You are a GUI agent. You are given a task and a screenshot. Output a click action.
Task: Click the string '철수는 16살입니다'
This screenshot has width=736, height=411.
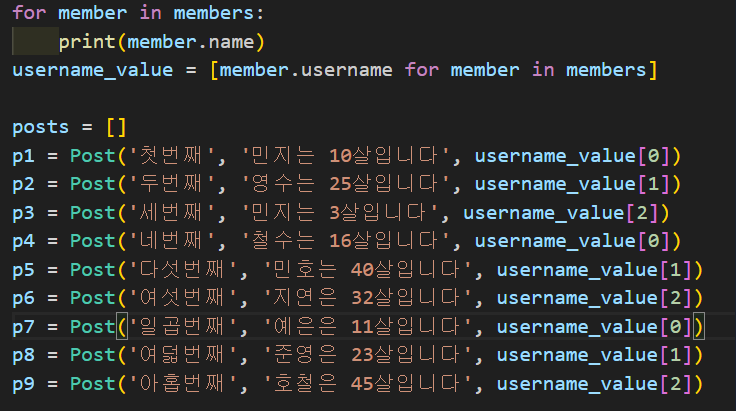click(345, 241)
